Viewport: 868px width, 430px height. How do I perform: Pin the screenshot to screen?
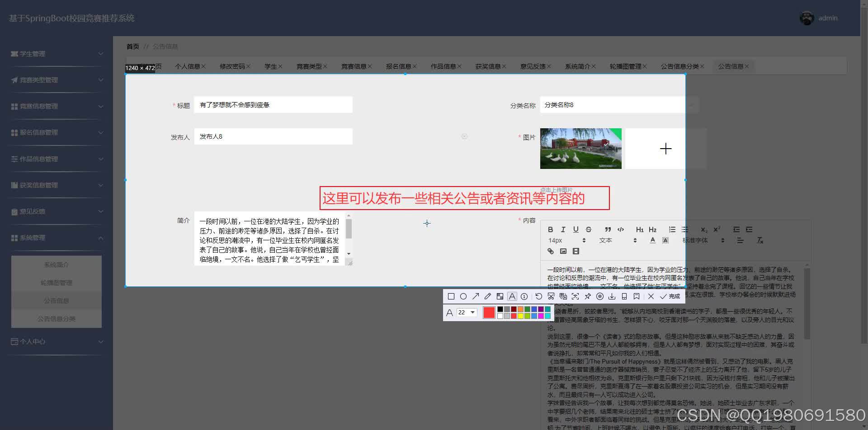pyautogui.click(x=588, y=296)
